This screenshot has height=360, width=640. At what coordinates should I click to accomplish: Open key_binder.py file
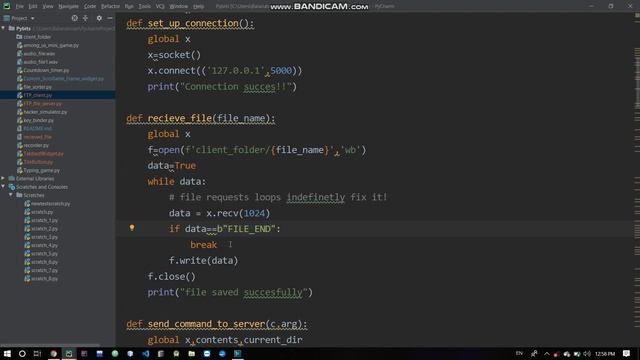(x=38, y=120)
